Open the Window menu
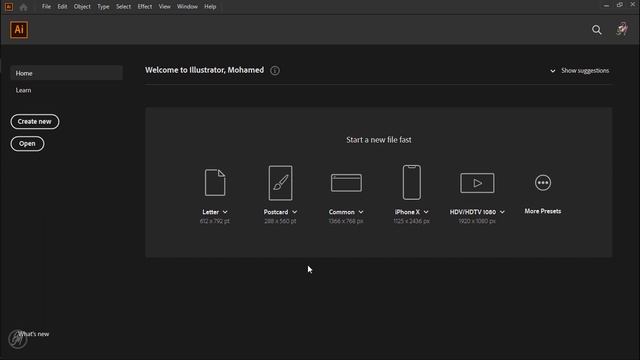 187,7
